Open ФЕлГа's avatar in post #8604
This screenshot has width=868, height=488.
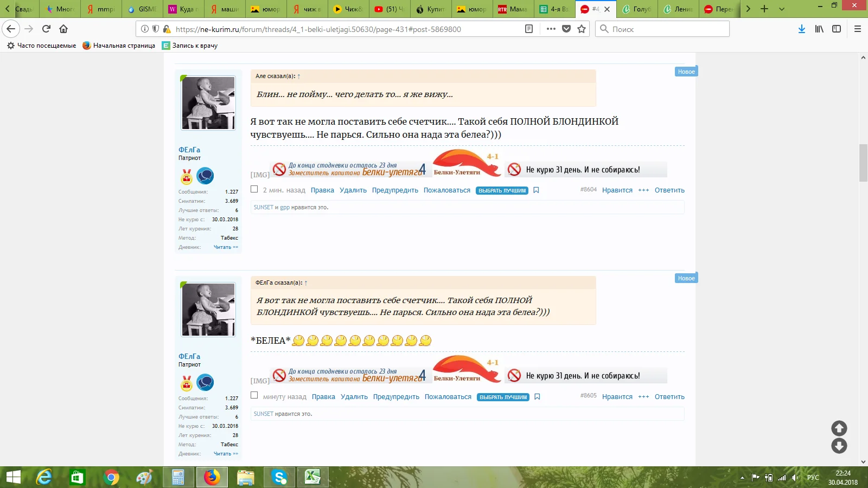tap(208, 103)
